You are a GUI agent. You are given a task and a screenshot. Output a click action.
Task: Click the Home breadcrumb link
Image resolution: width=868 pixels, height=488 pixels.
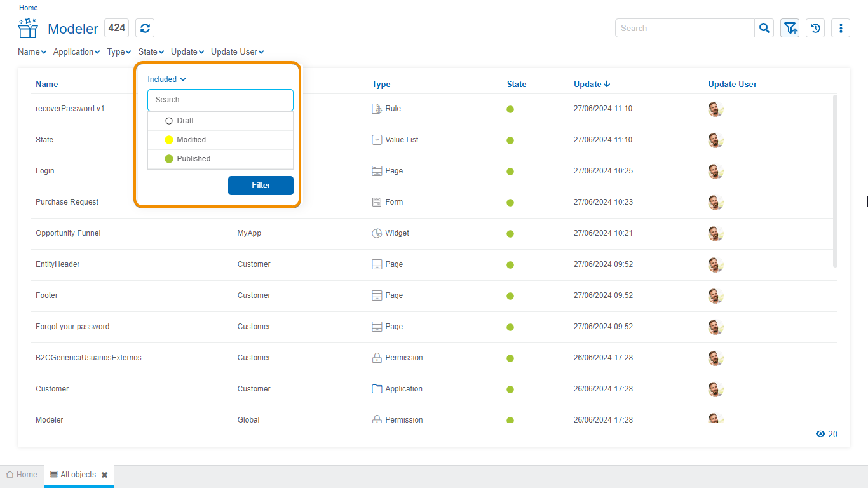tap(28, 8)
